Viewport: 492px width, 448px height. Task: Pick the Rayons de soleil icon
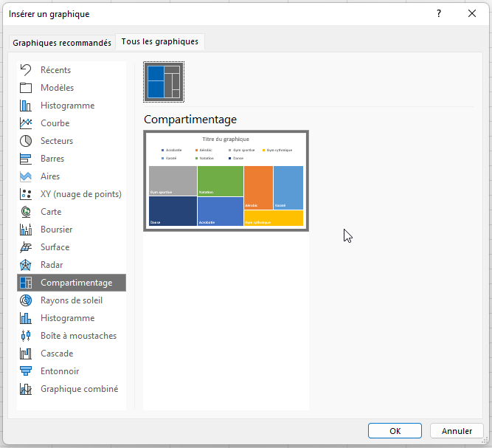(26, 300)
